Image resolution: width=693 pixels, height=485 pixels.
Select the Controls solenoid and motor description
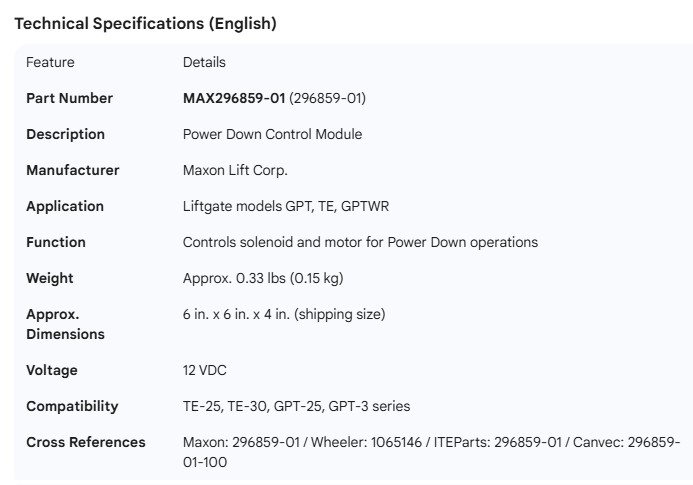(x=360, y=242)
